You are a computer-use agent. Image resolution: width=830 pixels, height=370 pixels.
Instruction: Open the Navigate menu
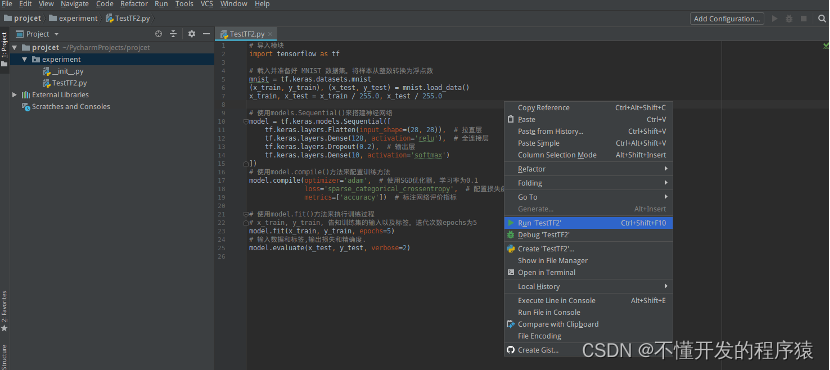75,4
